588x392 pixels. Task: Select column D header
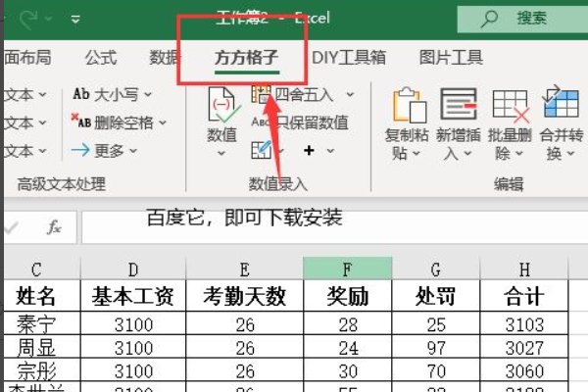pos(133,269)
